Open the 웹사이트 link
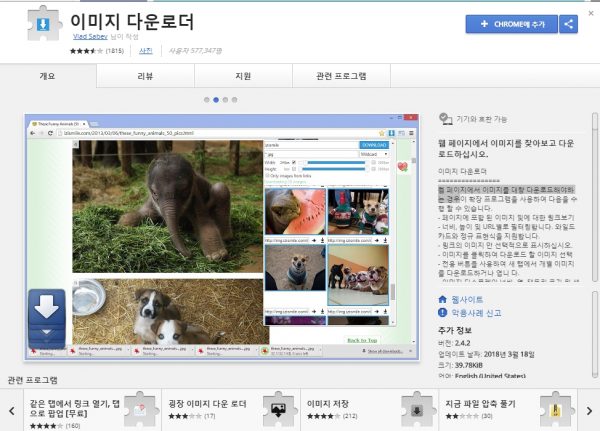This screenshot has width=600, height=431. tap(467, 299)
